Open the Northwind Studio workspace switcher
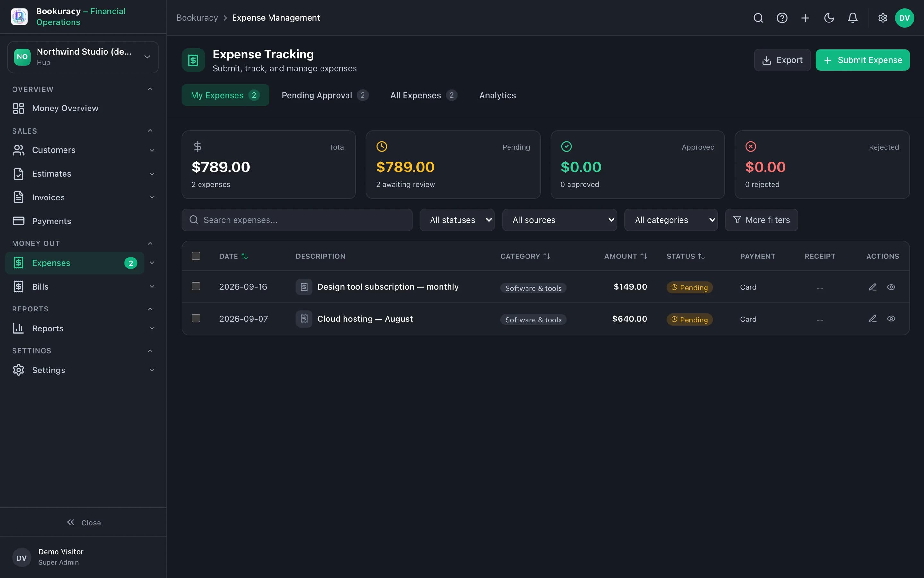 [x=83, y=57]
